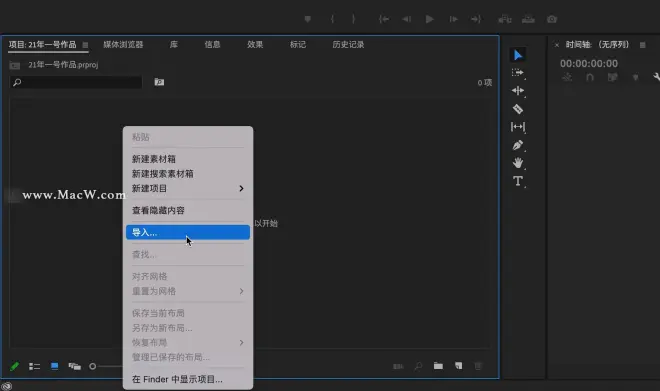Expand the 重置为网格 submenu arrow
The width and height of the screenshot is (660, 391).
tap(241, 291)
